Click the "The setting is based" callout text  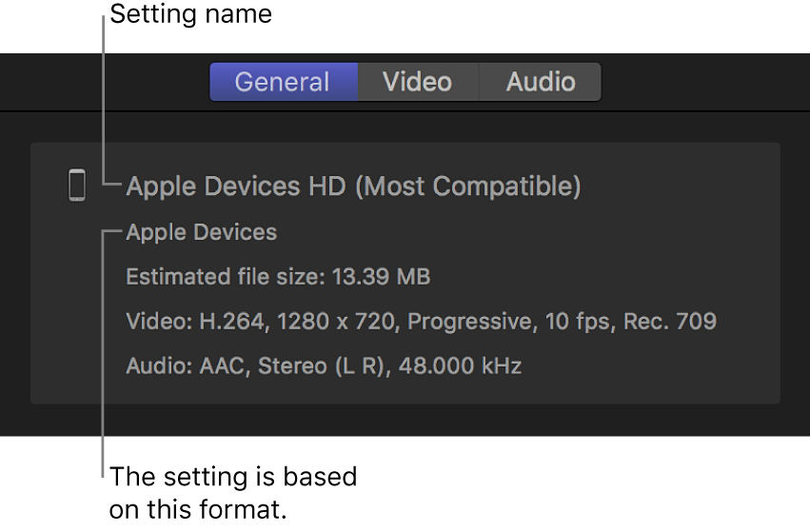pyautogui.click(x=233, y=476)
